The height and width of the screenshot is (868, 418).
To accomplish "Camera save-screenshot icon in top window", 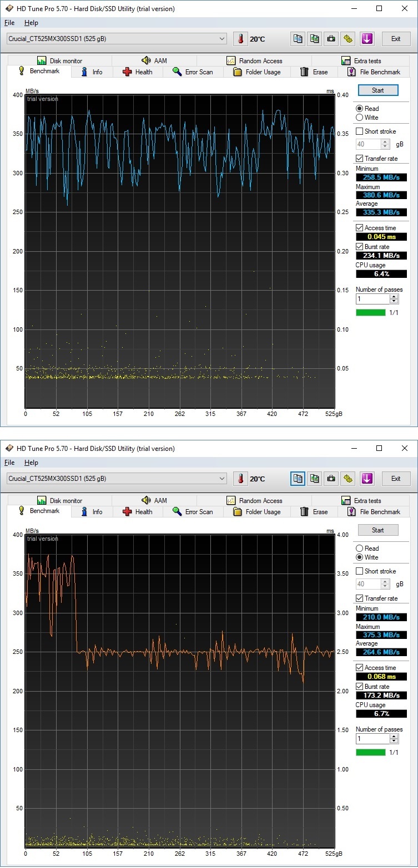I will [x=331, y=39].
